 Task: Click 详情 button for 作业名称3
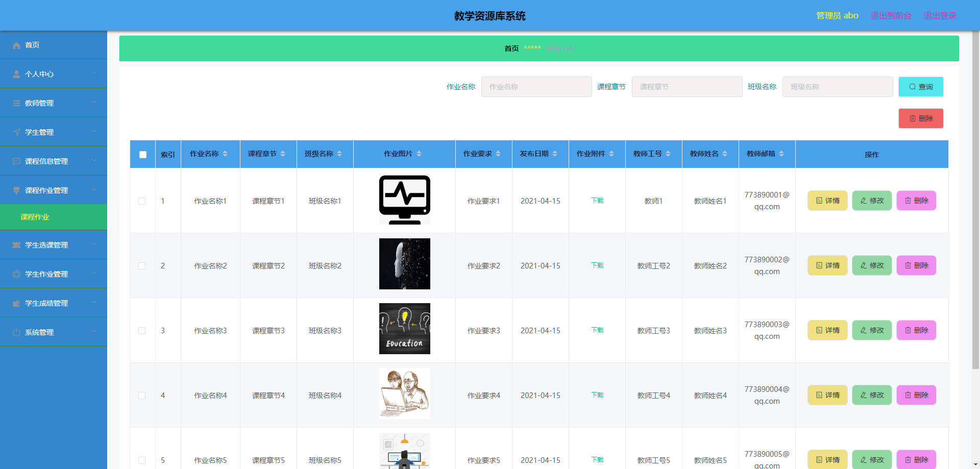[827, 331]
